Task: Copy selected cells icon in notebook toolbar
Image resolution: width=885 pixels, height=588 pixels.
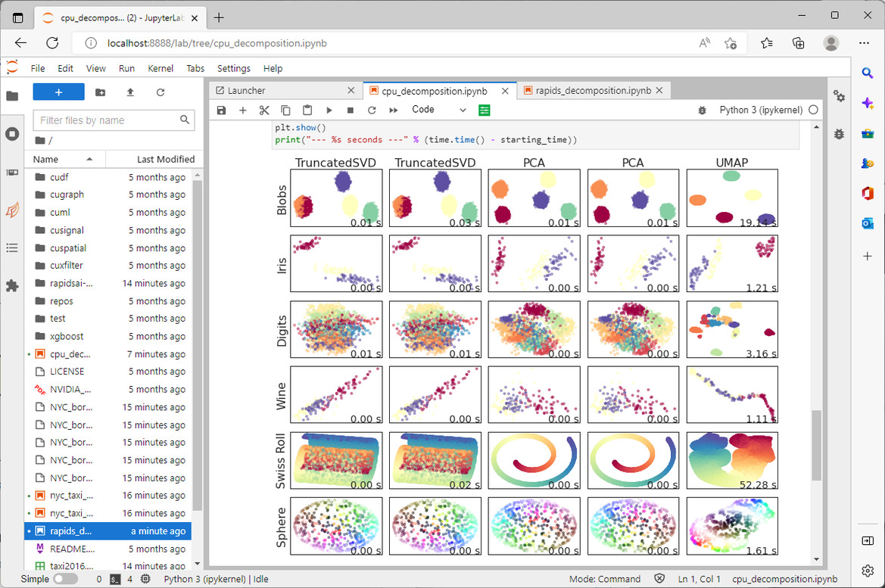Action: coord(285,110)
